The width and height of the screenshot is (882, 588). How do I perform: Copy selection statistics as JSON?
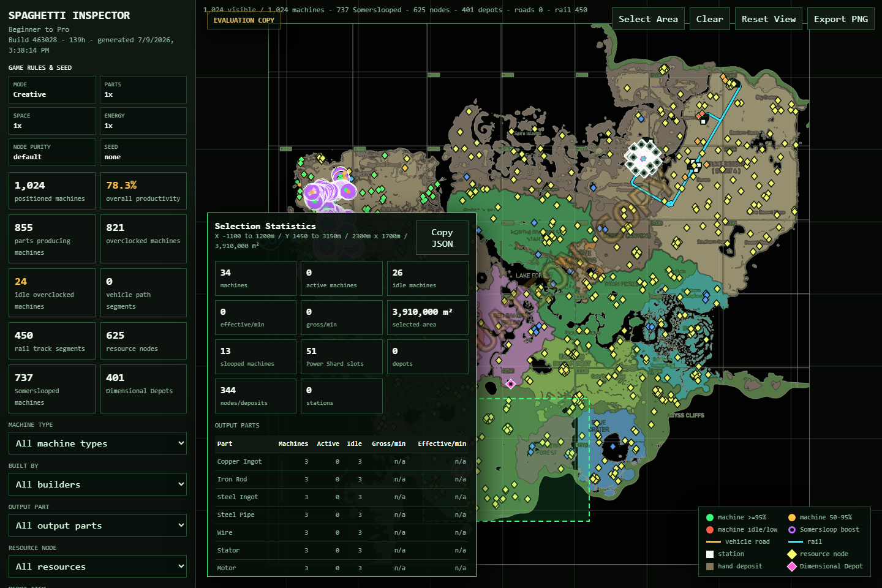point(442,238)
